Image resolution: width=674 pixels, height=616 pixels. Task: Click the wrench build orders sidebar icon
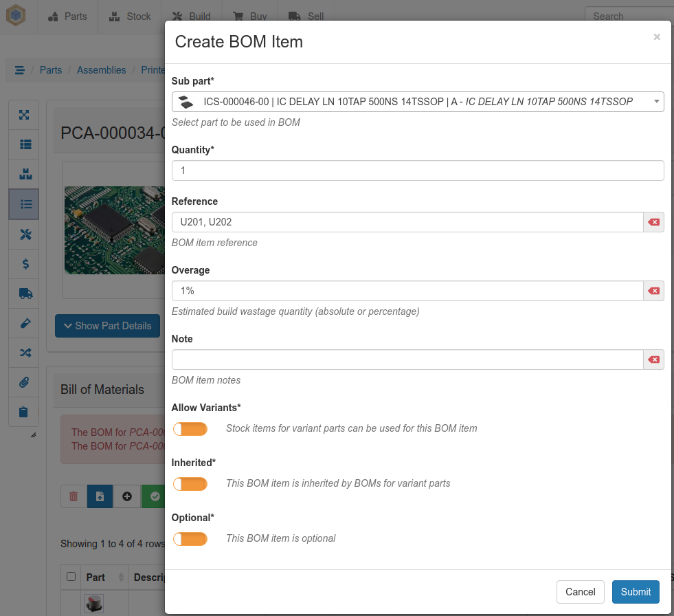point(25,234)
